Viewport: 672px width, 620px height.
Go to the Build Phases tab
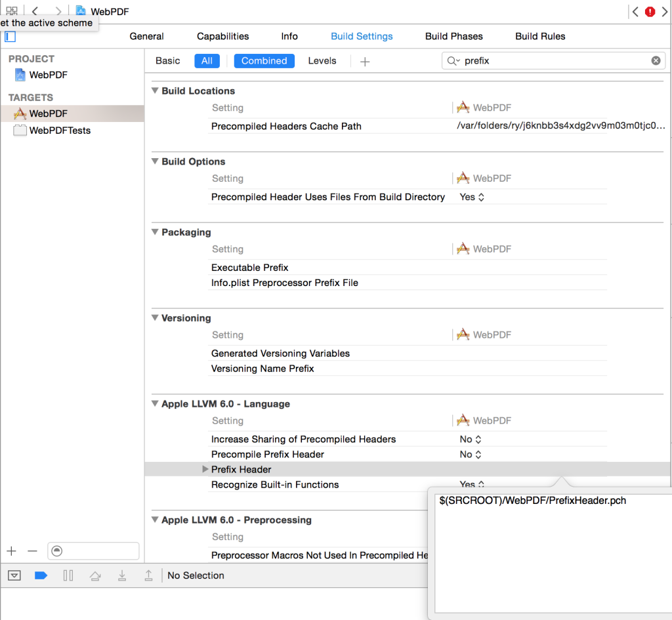coord(454,37)
